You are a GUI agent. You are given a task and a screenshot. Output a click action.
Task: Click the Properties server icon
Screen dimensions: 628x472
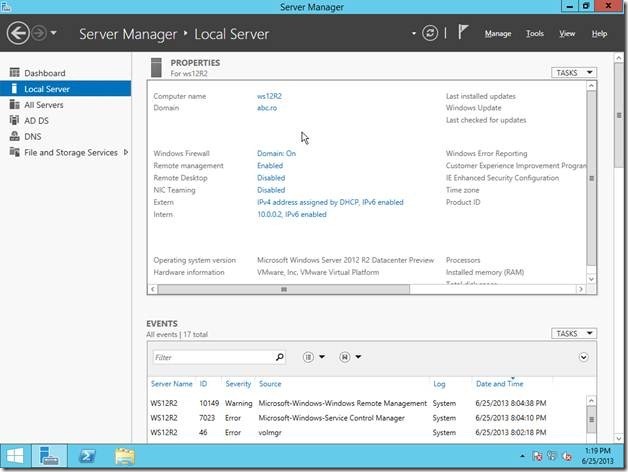click(156, 67)
